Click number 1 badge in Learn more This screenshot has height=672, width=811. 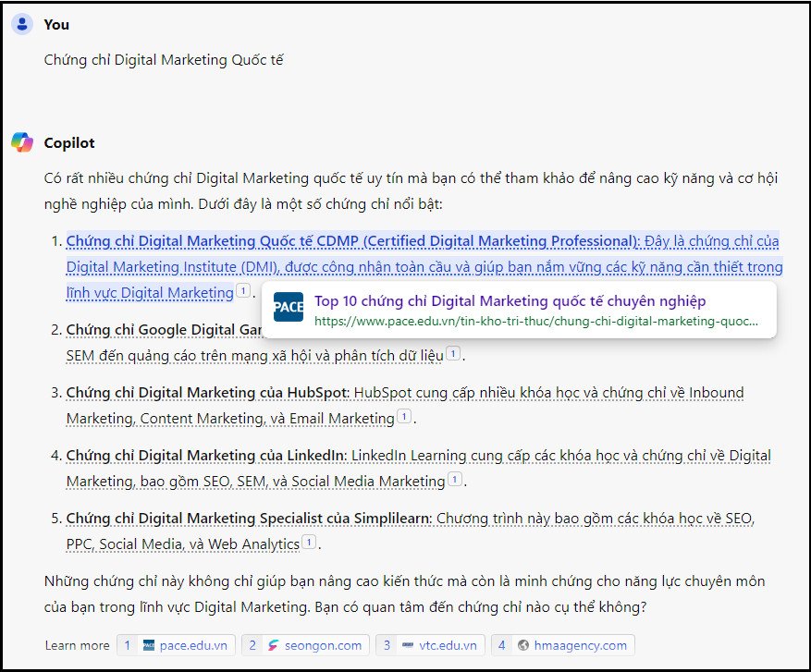(128, 645)
